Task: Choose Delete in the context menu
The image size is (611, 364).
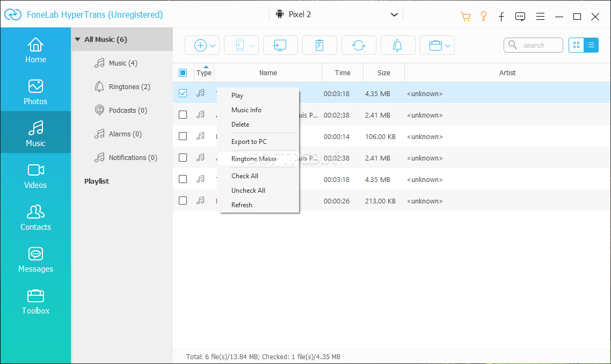Action: [x=240, y=125]
